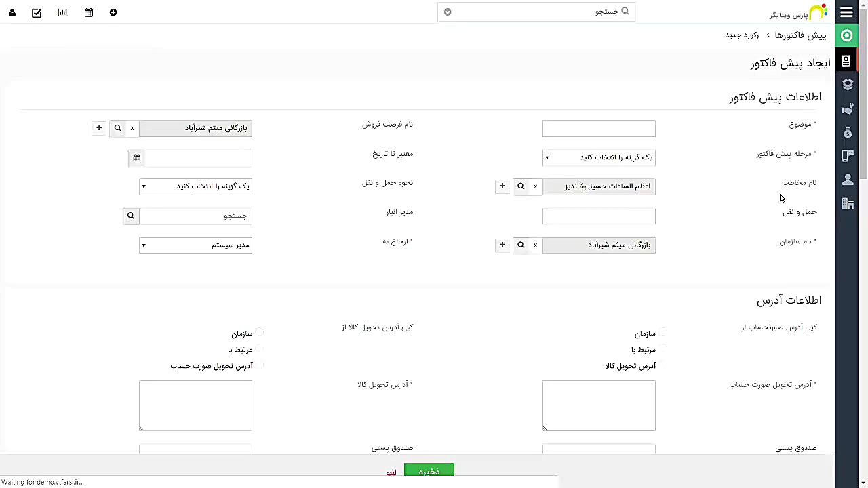Click لغو to cancel the form
This screenshot has width=868, height=488.
[391, 472]
